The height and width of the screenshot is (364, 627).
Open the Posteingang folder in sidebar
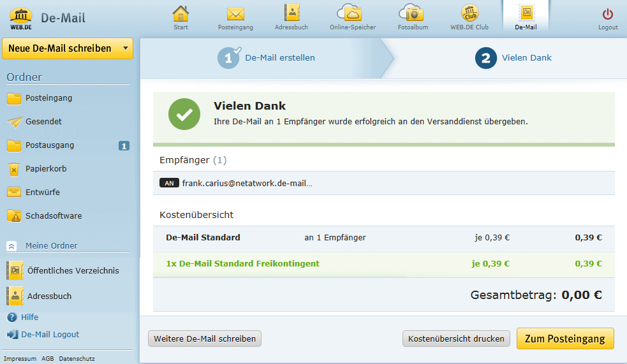point(48,98)
